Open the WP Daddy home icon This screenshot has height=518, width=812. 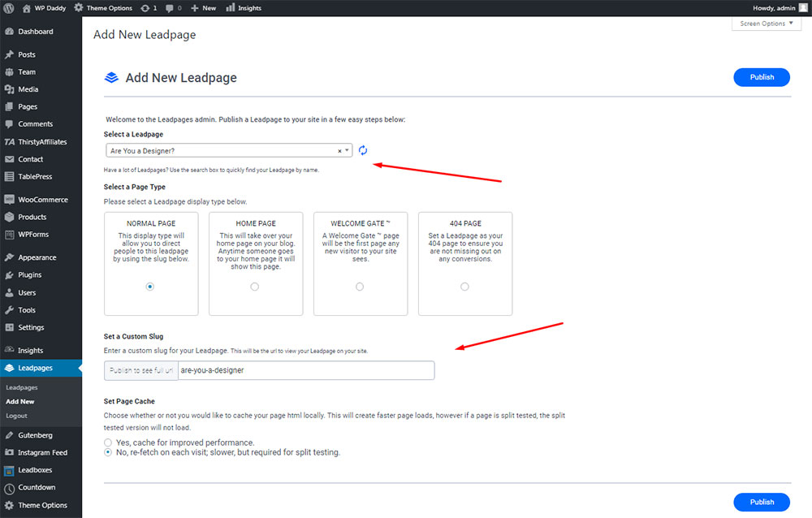click(x=27, y=8)
